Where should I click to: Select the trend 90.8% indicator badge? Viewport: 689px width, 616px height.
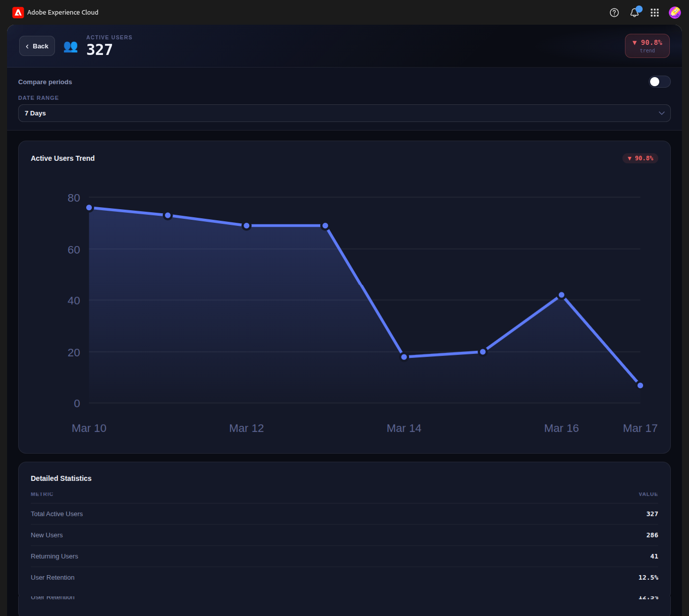pos(647,46)
